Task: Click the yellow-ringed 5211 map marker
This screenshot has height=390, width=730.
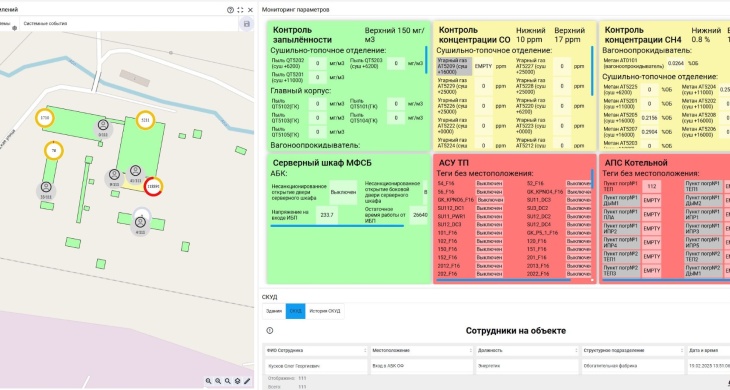Action: [145, 120]
